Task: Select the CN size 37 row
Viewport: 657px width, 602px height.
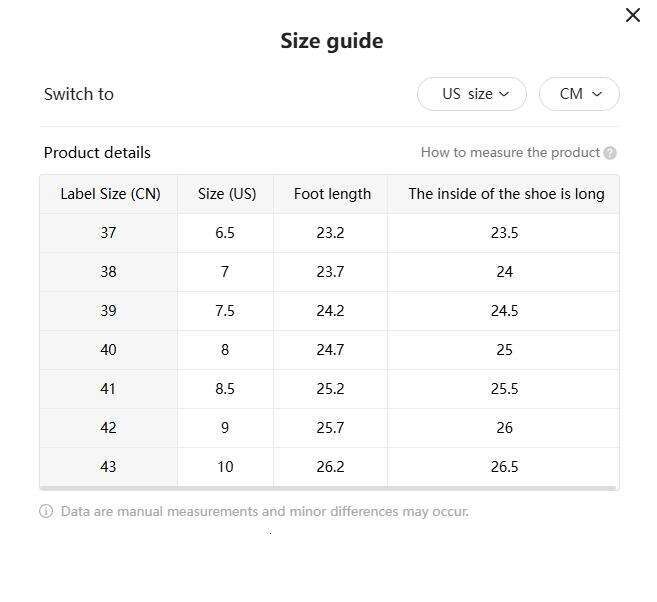Action: pos(108,233)
